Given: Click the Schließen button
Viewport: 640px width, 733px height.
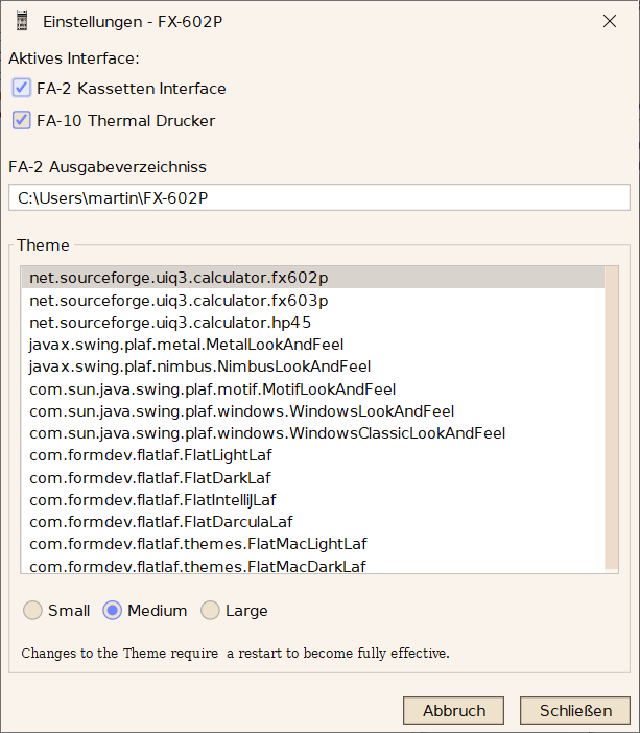Looking at the screenshot, I should (575, 711).
